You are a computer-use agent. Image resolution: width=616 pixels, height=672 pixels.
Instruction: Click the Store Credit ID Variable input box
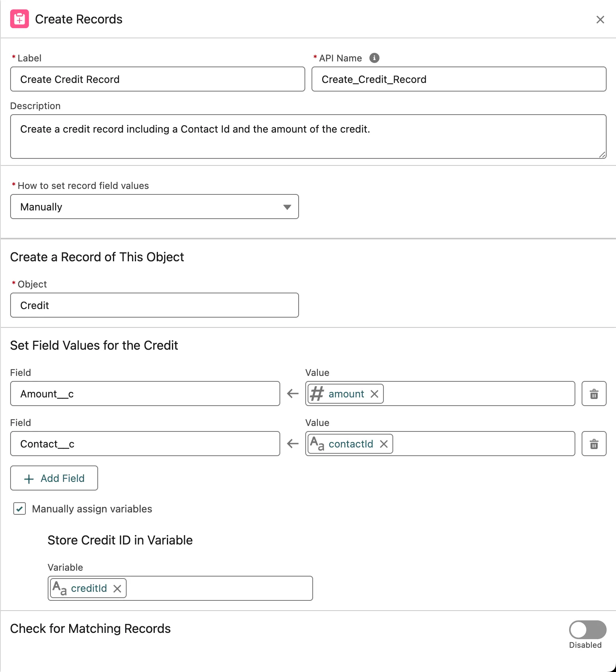pyautogui.click(x=219, y=588)
